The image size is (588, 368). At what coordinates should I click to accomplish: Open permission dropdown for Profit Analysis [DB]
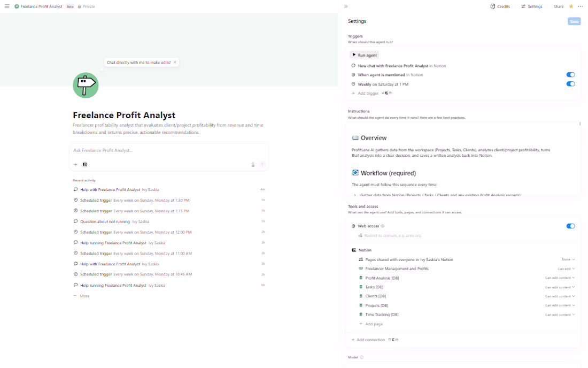click(560, 278)
